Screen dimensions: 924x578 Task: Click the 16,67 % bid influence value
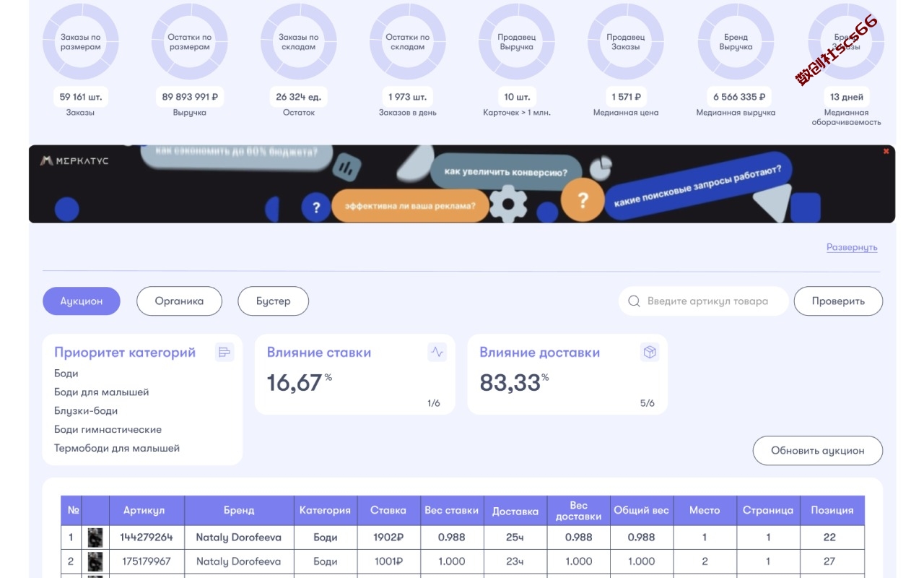coord(299,382)
